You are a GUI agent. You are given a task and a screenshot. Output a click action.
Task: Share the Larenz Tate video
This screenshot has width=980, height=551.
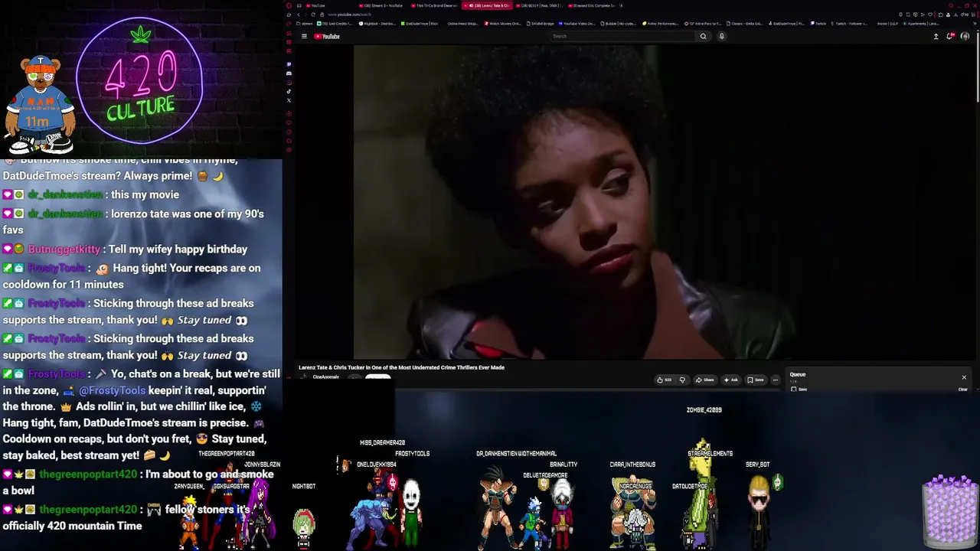pos(704,380)
